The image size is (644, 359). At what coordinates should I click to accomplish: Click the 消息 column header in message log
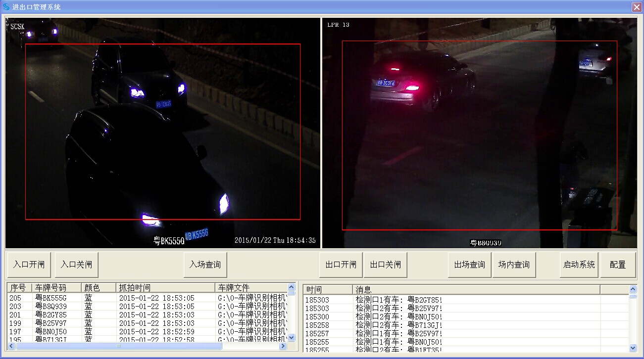(x=475, y=290)
